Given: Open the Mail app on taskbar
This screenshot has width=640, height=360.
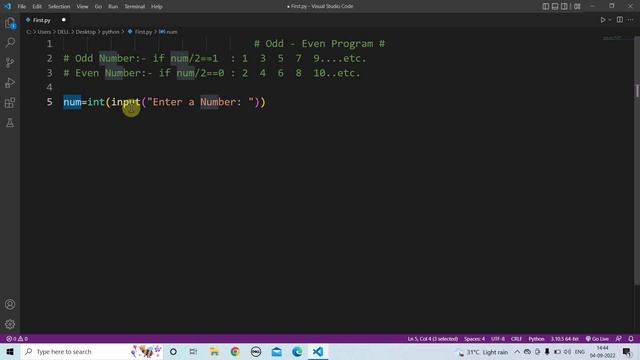Looking at the screenshot, I should [x=277, y=351].
